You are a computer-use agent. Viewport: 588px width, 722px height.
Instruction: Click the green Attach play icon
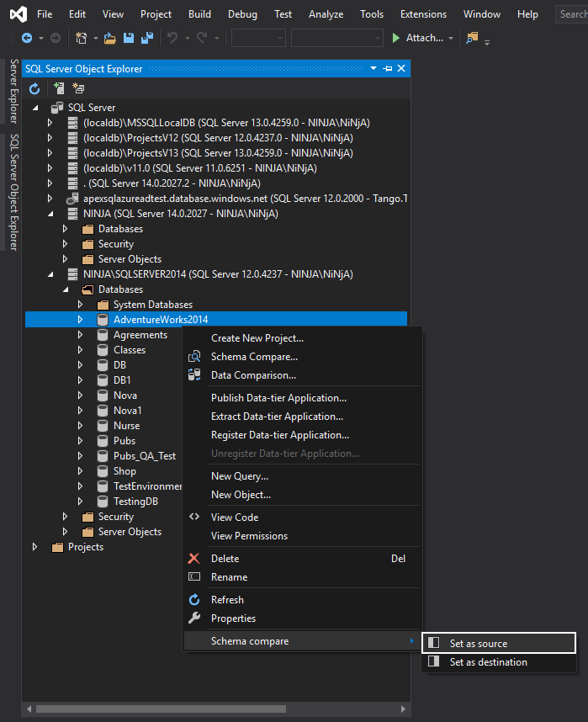[x=395, y=38]
